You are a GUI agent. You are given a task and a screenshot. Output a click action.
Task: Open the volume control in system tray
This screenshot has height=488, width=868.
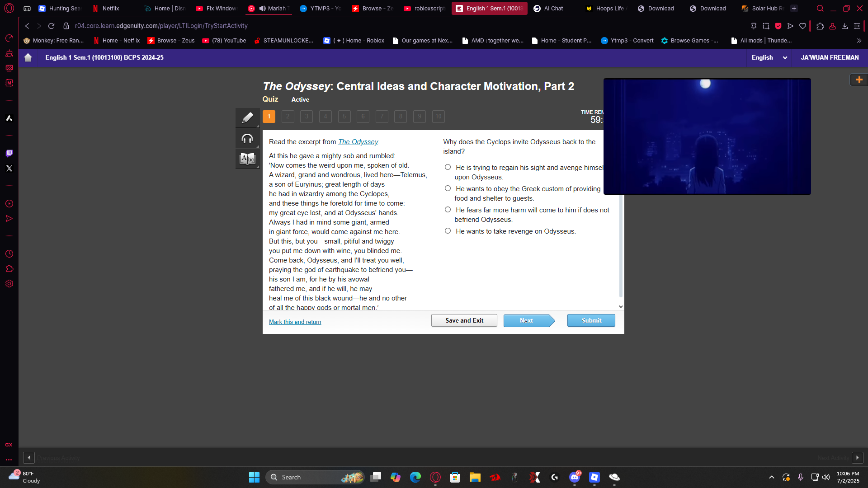826,477
